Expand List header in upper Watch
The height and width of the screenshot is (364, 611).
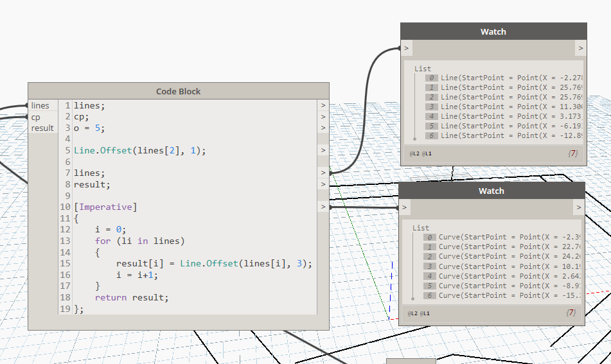point(422,69)
